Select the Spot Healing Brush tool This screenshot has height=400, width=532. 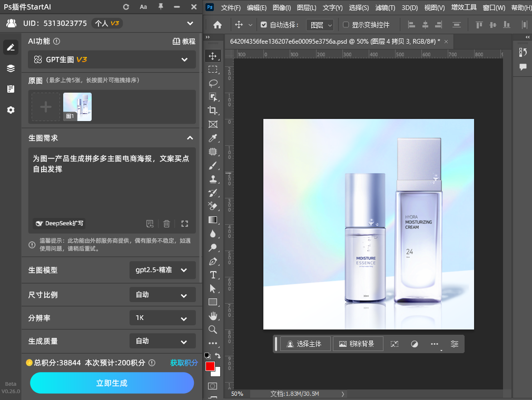point(213,152)
